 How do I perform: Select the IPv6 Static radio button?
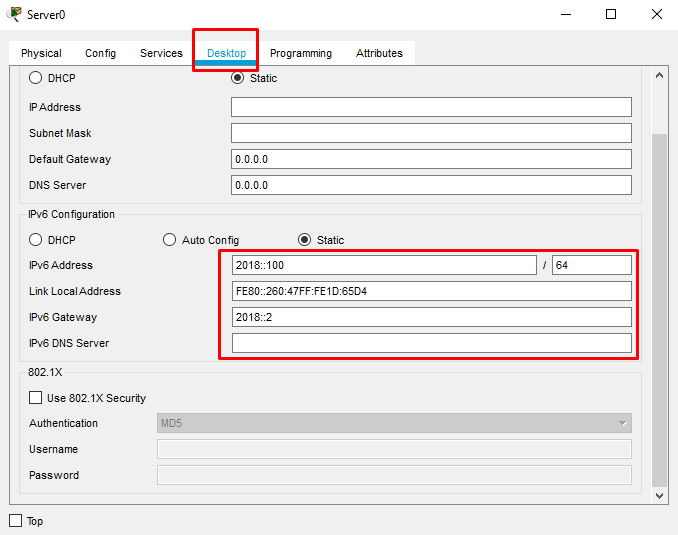coord(304,240)
